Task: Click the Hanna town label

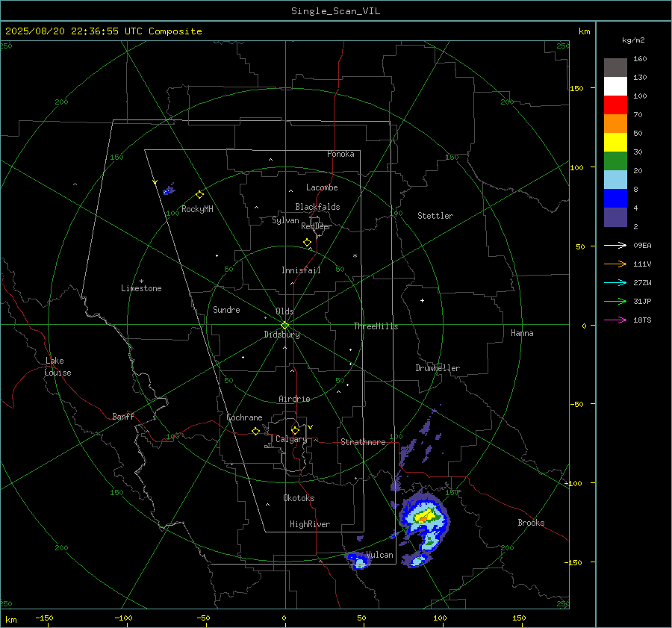Action: point(522,333)
